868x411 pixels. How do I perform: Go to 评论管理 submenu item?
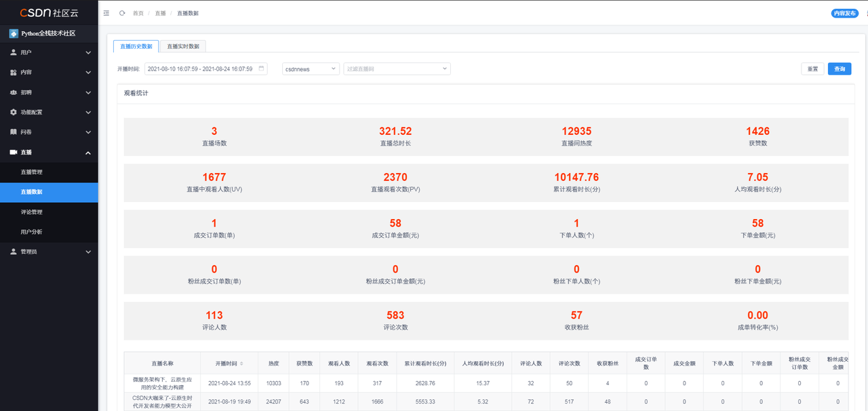point(32,212)
